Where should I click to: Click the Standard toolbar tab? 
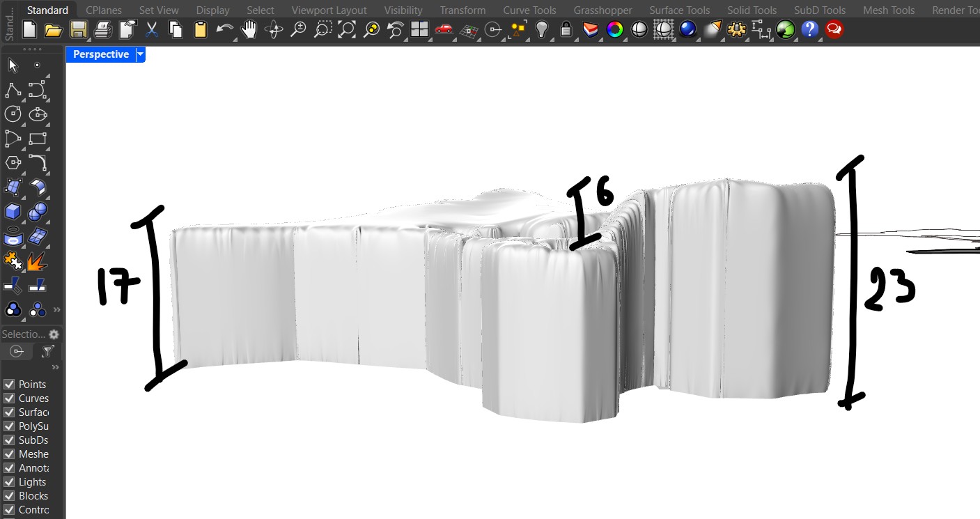point(47,10)
